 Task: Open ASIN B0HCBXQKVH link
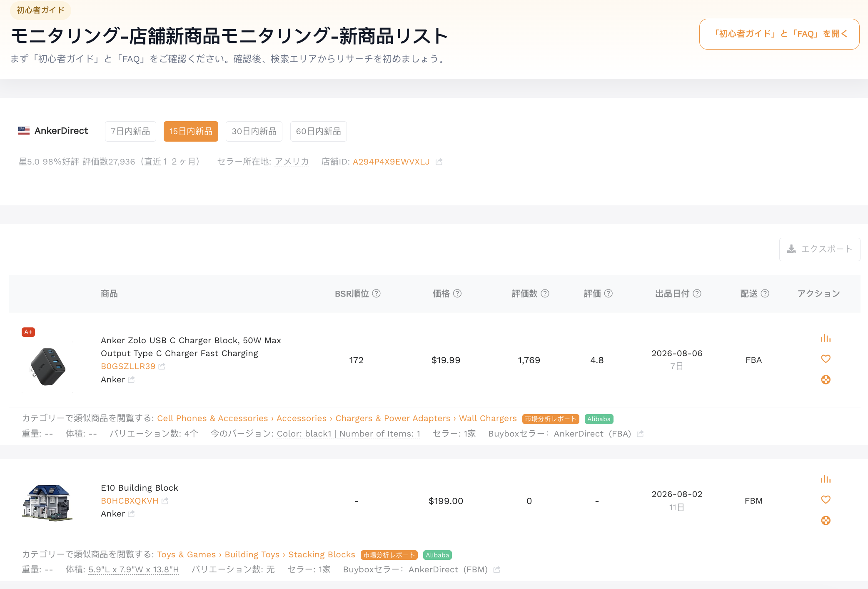tap(130, 501)
